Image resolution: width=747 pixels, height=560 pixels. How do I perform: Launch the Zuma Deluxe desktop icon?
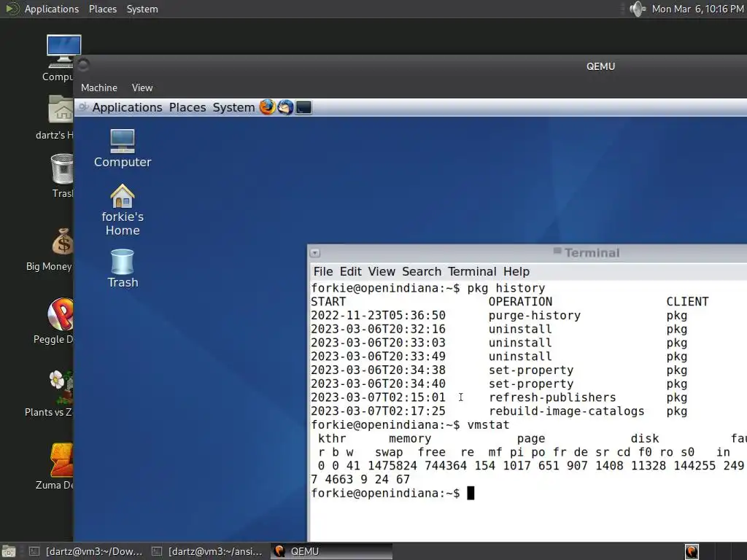coord(57,467)
